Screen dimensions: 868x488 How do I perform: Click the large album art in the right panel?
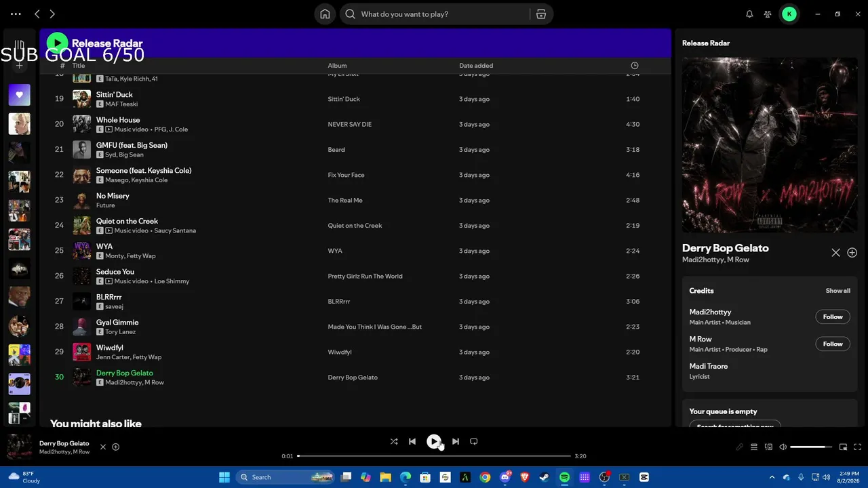[x=770, y=145]
